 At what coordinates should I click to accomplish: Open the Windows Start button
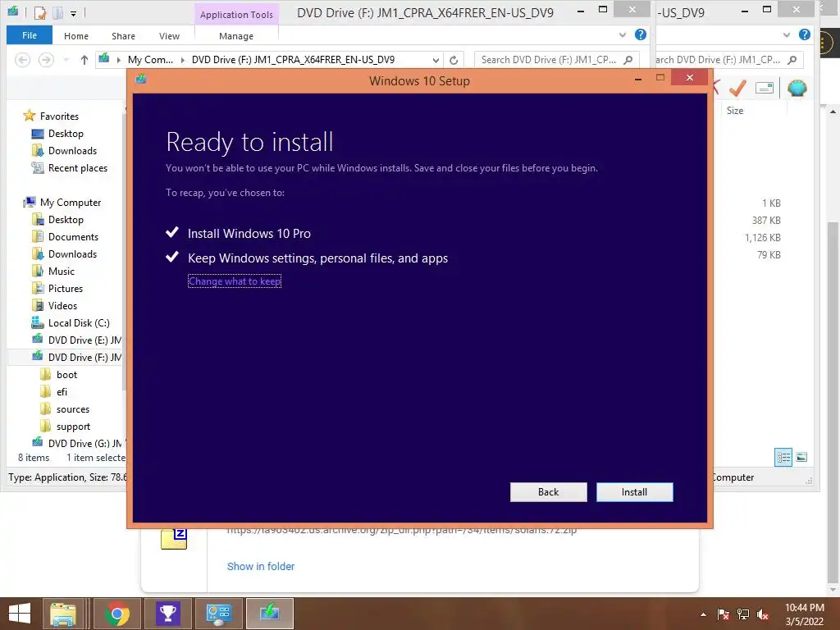(20, 614)
